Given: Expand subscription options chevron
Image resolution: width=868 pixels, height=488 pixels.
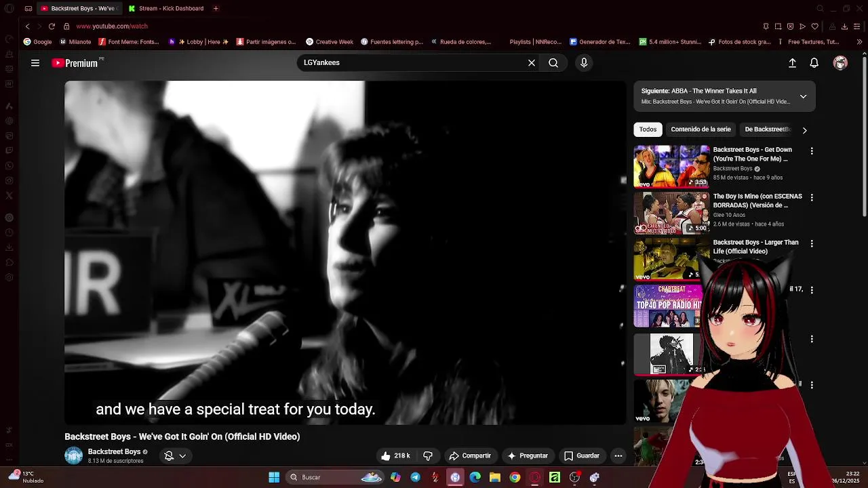Looking at the screenshot, I should [182, 455].
